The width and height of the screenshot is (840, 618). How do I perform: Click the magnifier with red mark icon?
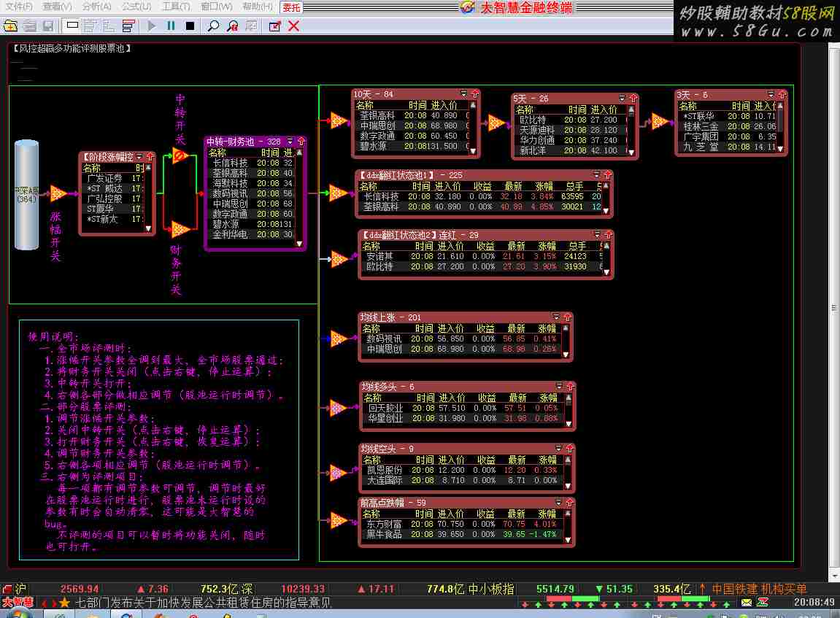(x=233, y=26)
